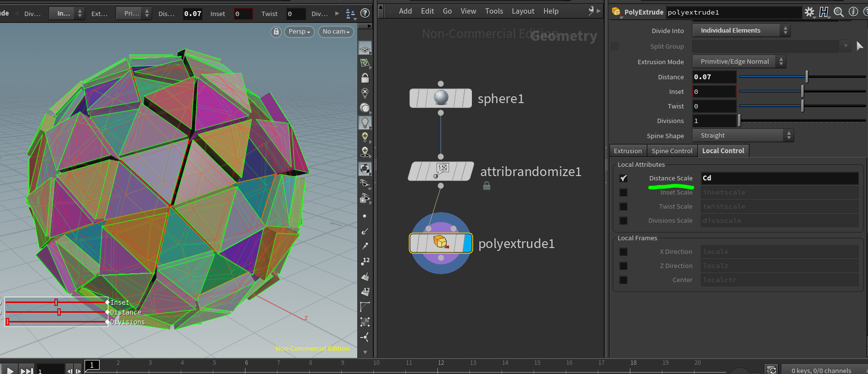Viewport: 868px width, 374px height.
Task: Open the Persp viewport dropdown
Action: pos(299,32)
